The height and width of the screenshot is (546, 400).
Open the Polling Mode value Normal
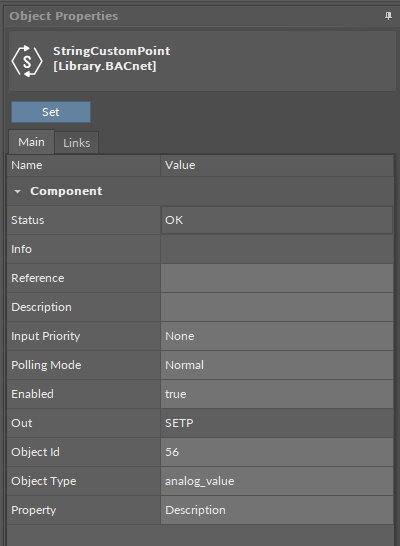click(x=277, y=365)
